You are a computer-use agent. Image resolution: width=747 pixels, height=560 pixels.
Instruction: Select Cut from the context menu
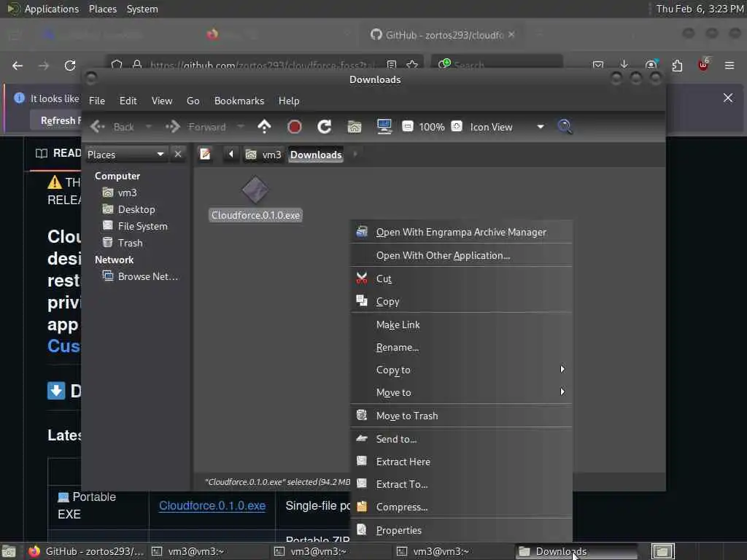tap(461, 279)
